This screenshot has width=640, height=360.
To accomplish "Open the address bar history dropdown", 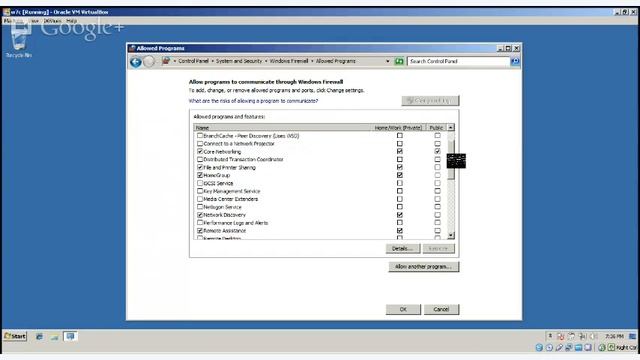I will pyautogui.click(x=387, y=61).
